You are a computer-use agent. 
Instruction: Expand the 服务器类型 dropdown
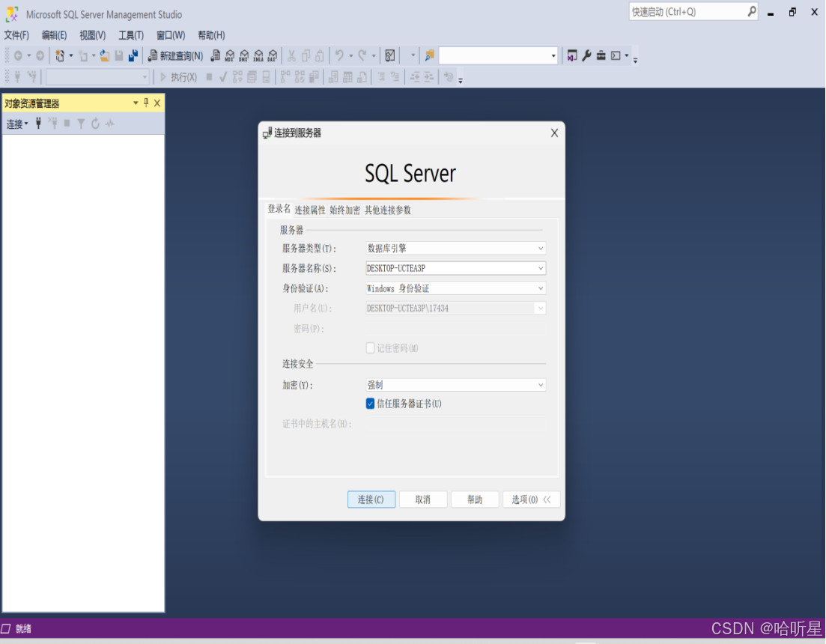click(541, 248)
